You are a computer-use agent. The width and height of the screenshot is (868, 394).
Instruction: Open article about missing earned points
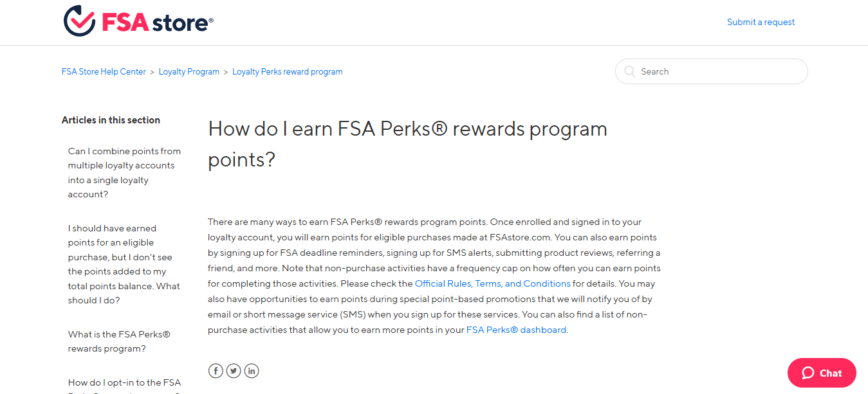[124, 264]
